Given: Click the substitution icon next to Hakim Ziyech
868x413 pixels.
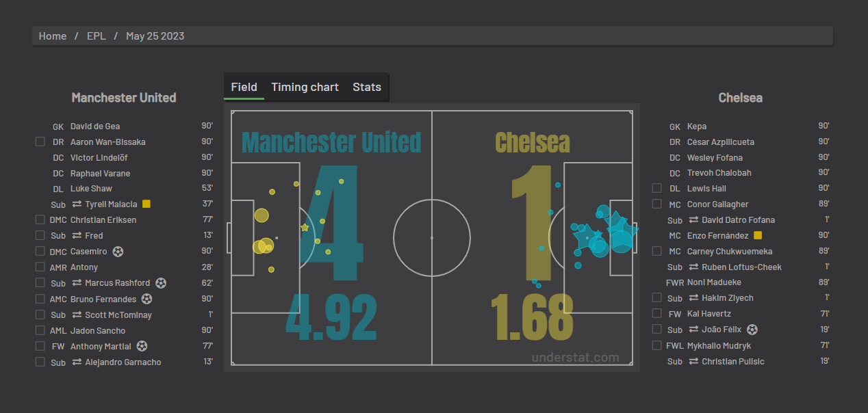Looking at the screenshot, I should coord(693,298).
